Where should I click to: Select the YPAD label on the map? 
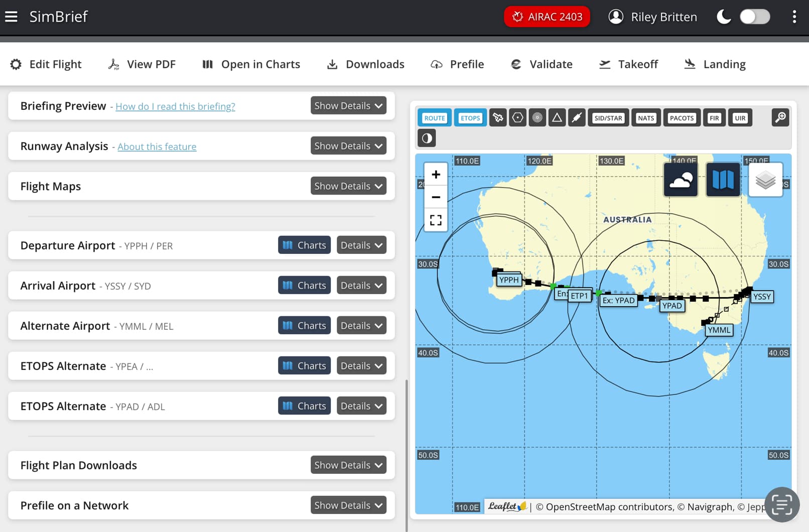coord(672,306)
